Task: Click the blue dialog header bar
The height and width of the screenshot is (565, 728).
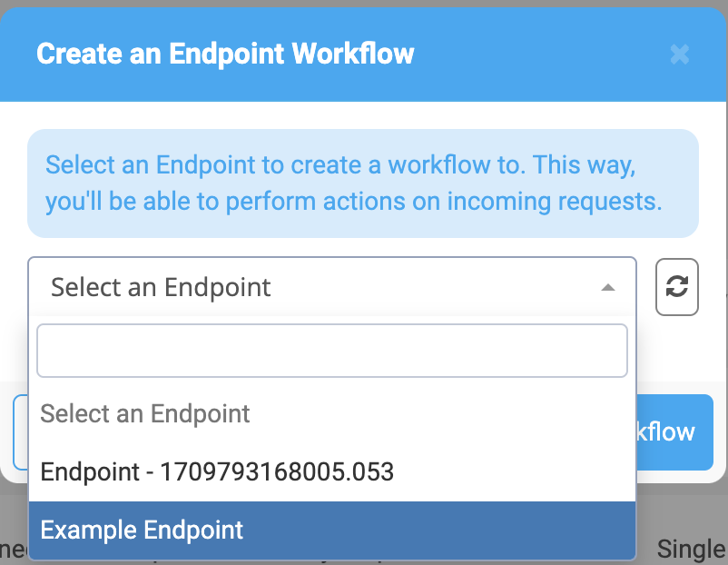Action: click(363, 55)
